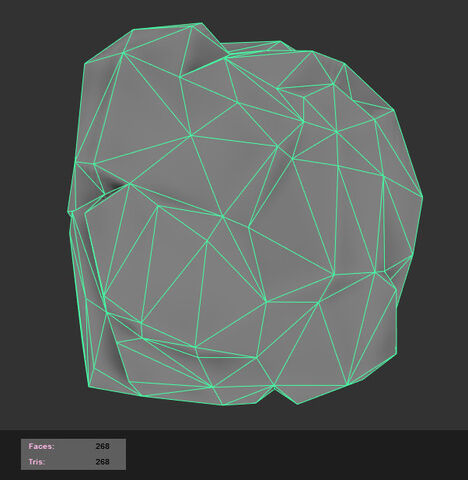Select the rightmost vertex of the mesh silhouette
This screenshot has width=468, height=480.
click(x=423, y=197)
